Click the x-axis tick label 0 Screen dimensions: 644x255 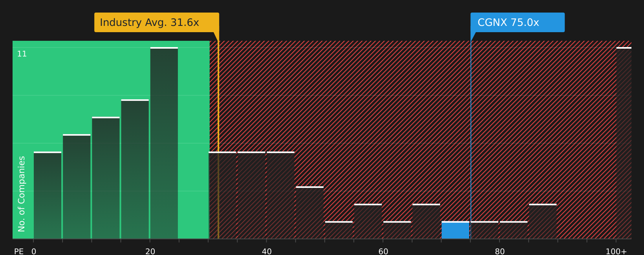click(34, 251)
